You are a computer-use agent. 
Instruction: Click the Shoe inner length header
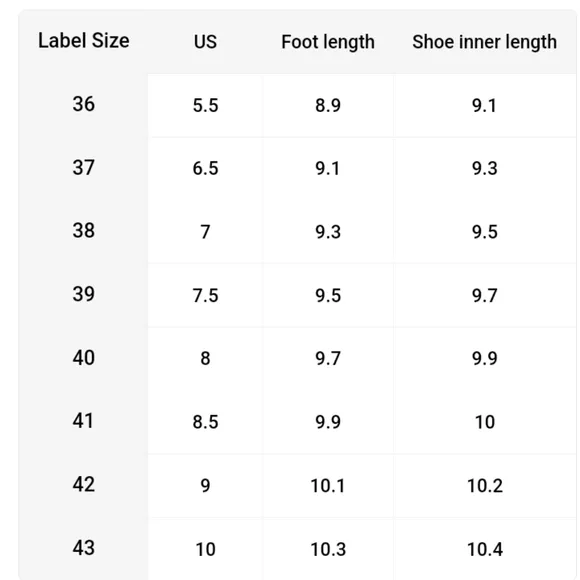(484, 42)
